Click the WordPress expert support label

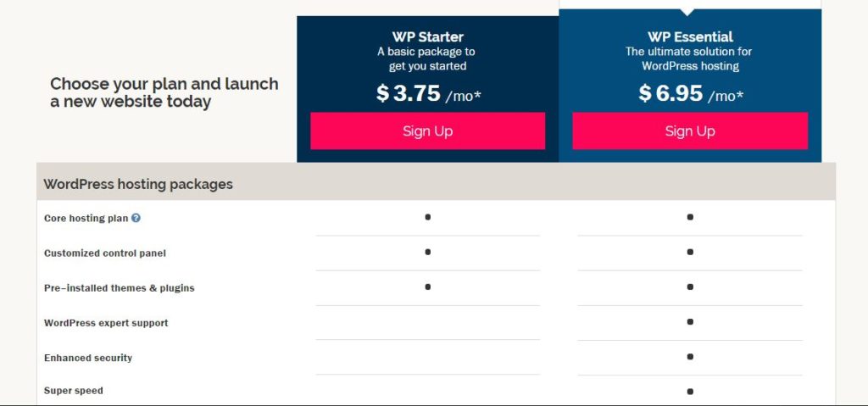click(106, 323)
